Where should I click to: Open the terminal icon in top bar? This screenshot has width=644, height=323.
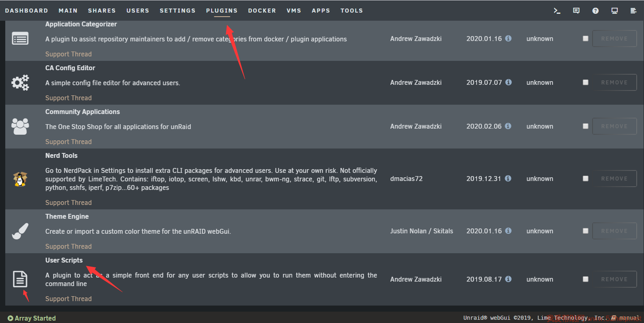click(557, 11)
